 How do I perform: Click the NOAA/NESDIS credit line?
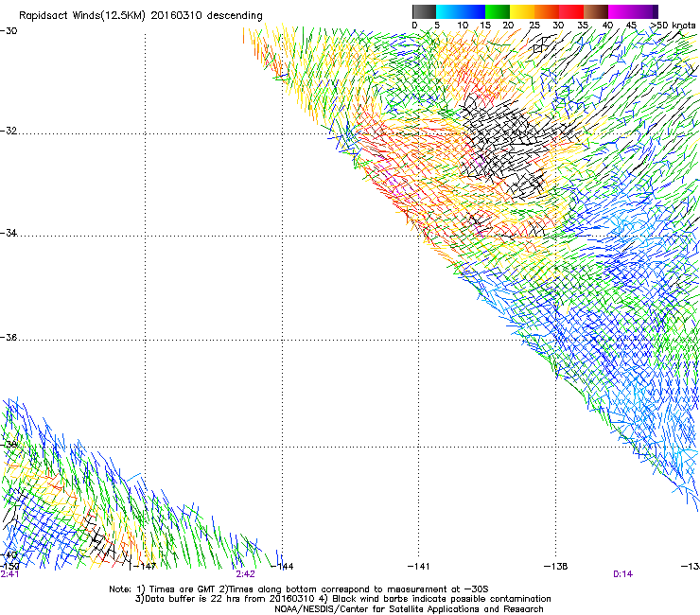(x=409, y=609)
